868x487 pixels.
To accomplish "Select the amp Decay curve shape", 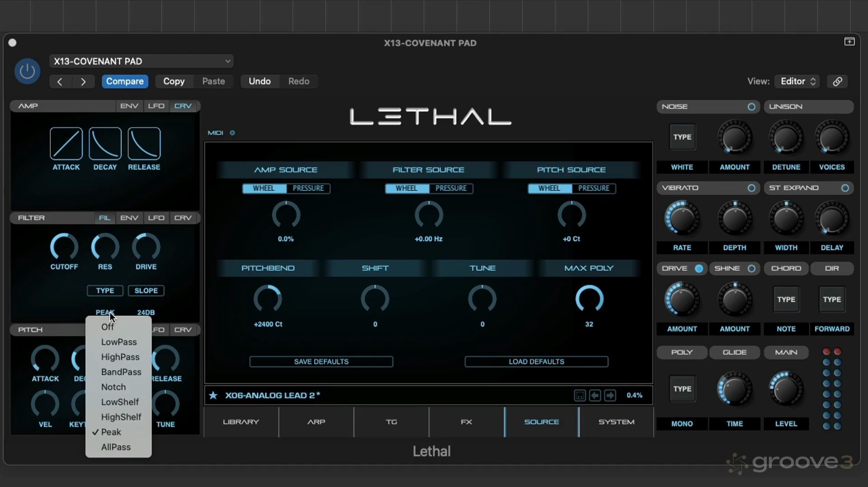I will (105, 144).
